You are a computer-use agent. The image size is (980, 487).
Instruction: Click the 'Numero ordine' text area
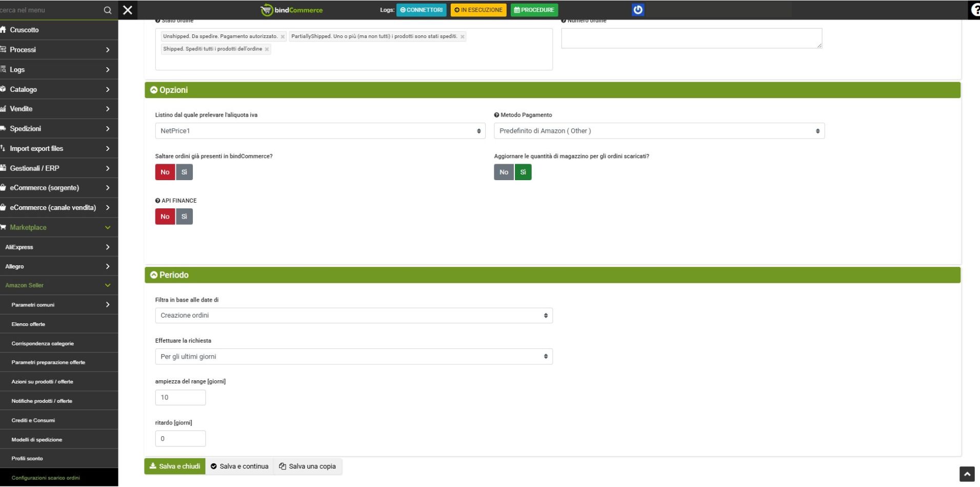691,38
